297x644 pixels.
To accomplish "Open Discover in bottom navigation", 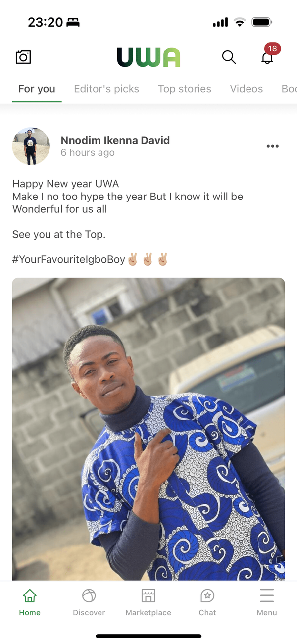I will pos(89,602).
